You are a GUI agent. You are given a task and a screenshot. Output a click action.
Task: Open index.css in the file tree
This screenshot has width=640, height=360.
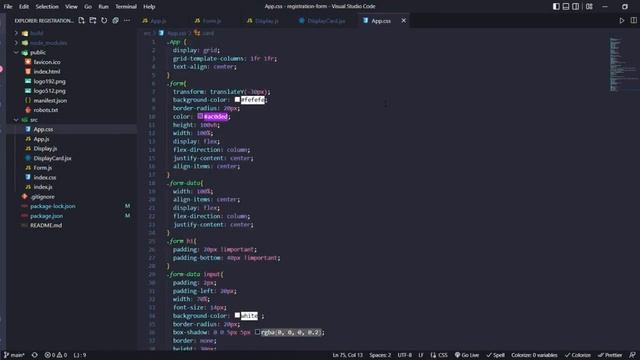coord(45,177)
